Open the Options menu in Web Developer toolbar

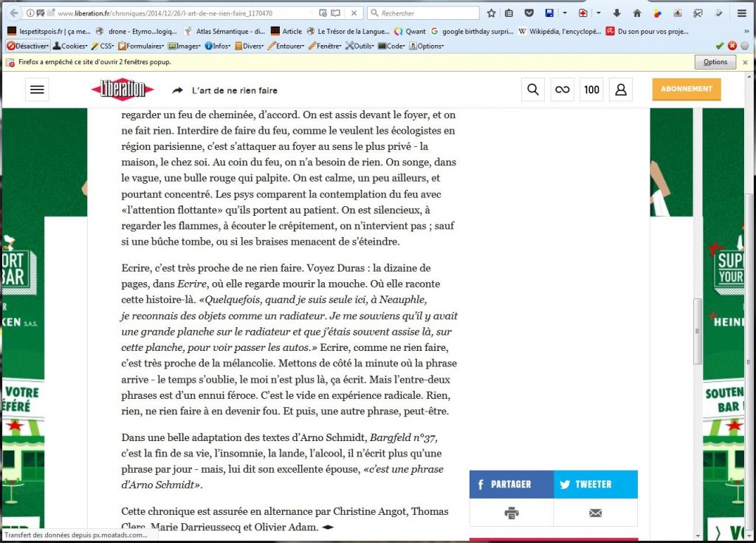[x=427, y=46]
